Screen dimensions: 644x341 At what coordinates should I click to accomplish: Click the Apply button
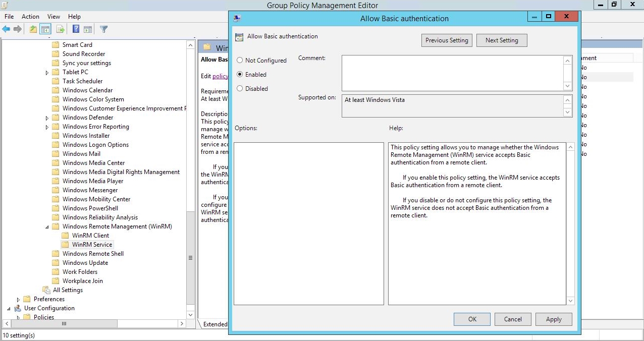coord(554,319)
